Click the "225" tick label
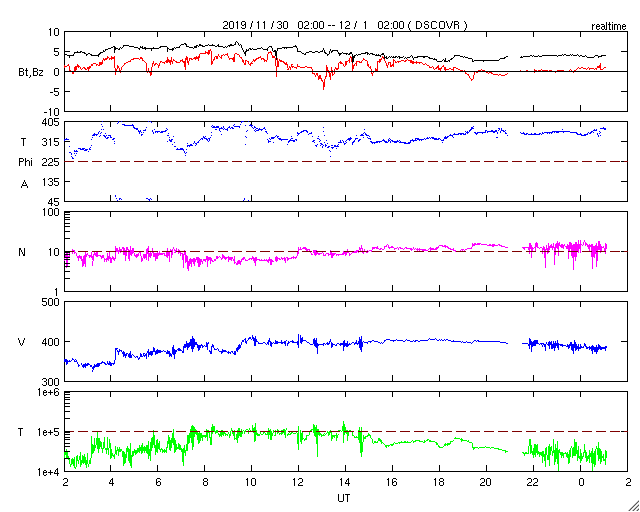Image resolution: width=640 pixels, height=512 pixels. [52, 162]
